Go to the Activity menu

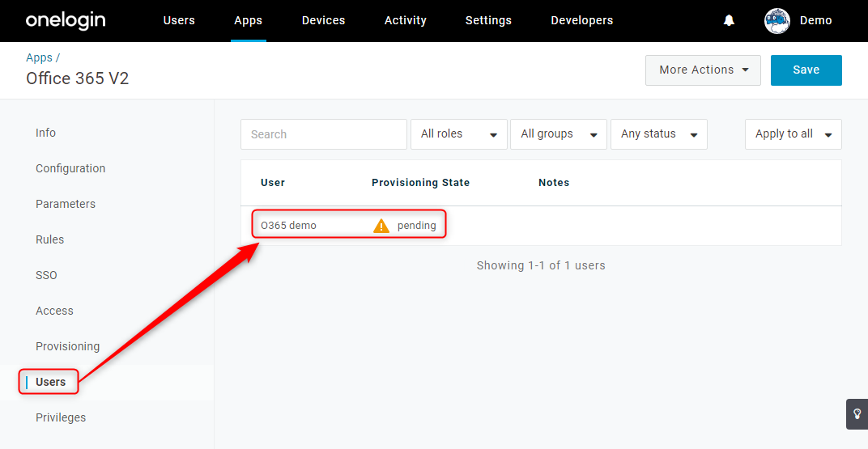click(x=405, y=21)
